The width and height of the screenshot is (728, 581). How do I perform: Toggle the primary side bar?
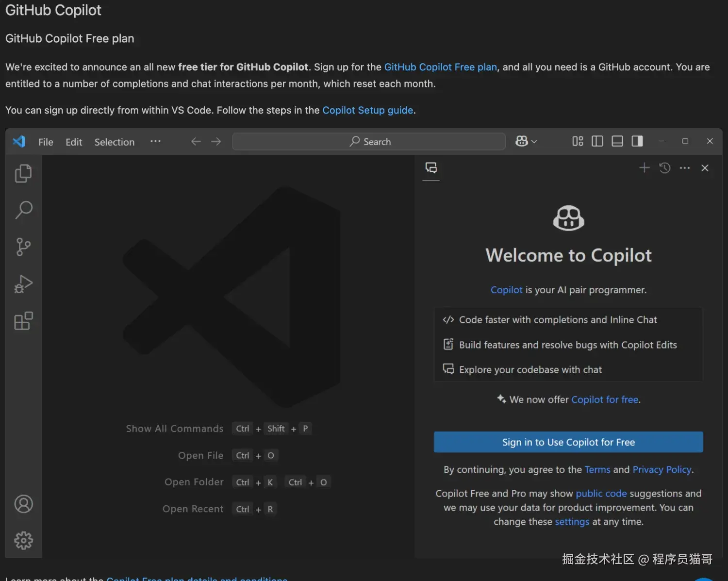(597, 141)
